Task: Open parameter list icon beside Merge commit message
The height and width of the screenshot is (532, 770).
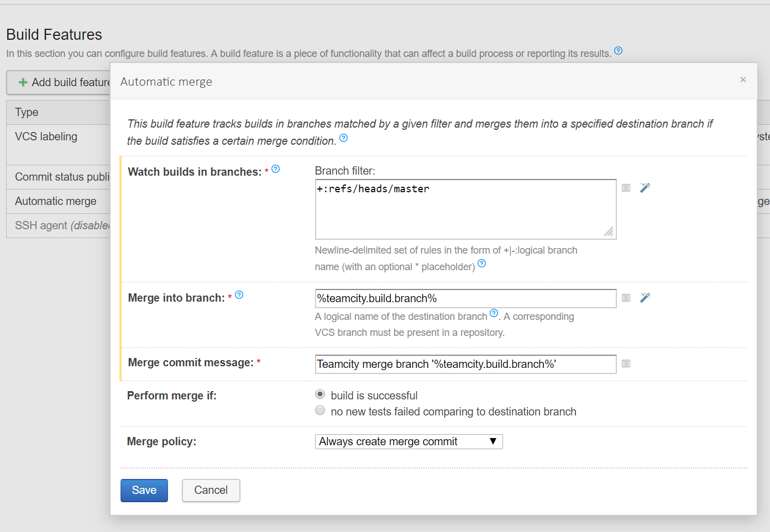Action: click(626, 364)
